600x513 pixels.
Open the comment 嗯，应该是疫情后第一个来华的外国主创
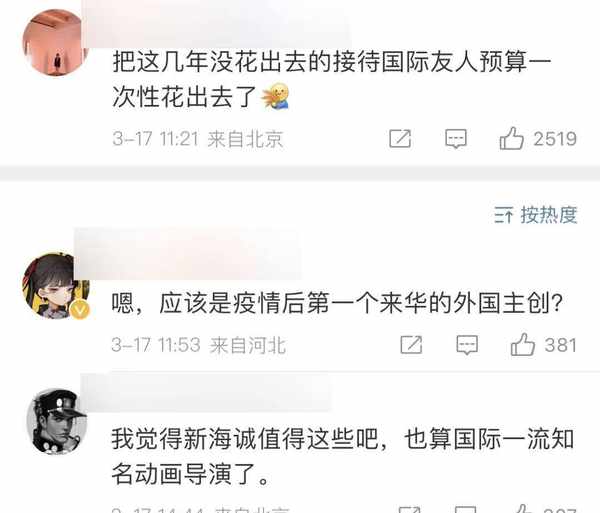tap(337, 303)
